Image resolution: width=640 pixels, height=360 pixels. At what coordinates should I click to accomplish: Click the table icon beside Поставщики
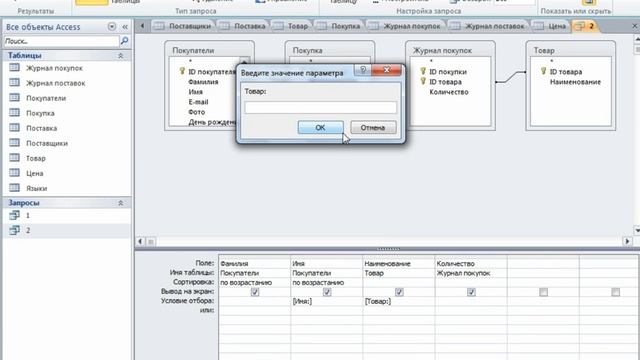[14, 143]
